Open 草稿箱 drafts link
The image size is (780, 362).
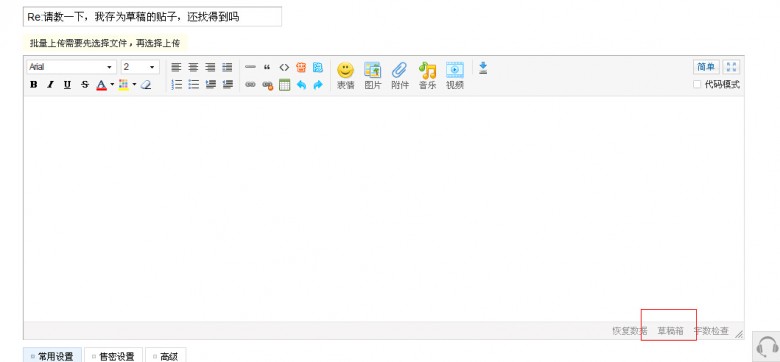tap(671, 331)
